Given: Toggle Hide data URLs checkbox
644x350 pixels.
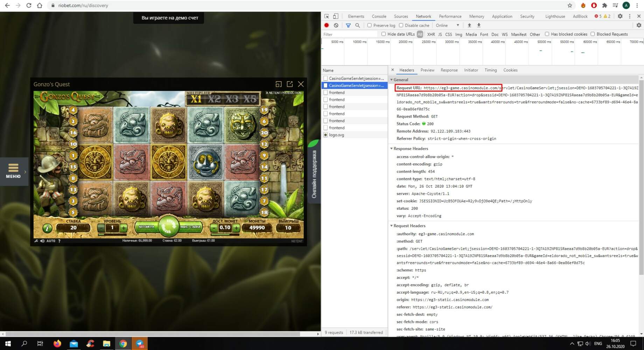Looking at the screenshot, I should coord(384,34).
